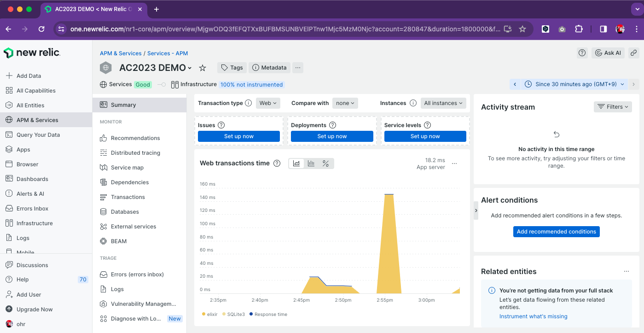Select line chart view toggle

point(296,164)
